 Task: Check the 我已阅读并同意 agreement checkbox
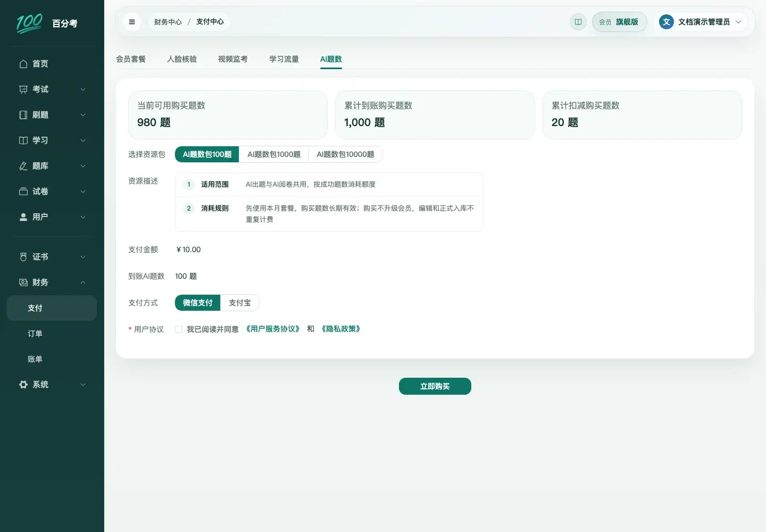click(x=179, y=329)
